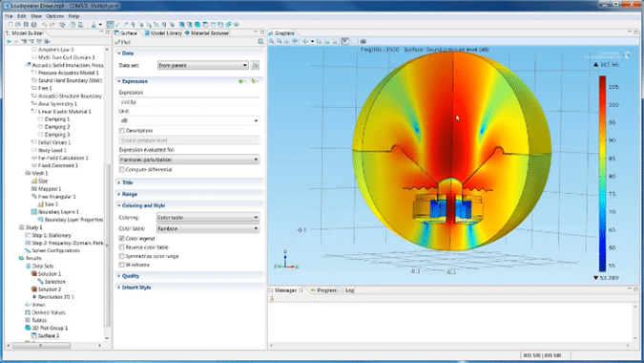Switch to the Progress tab
The height and width of the screenshot is (363, 644).
[323, 290]
